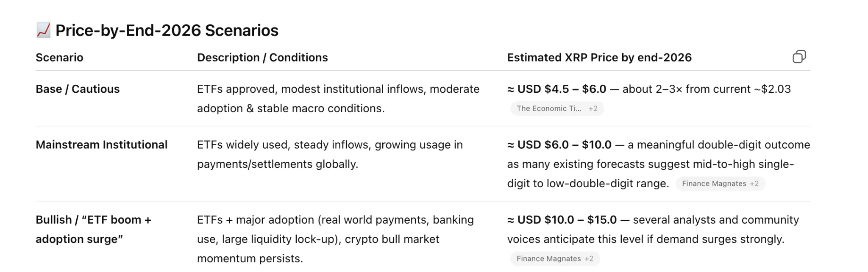868x272 pixels.
Task: Expand "+2" on the Bullish scenario citation pill
Action: coord(588,258)
